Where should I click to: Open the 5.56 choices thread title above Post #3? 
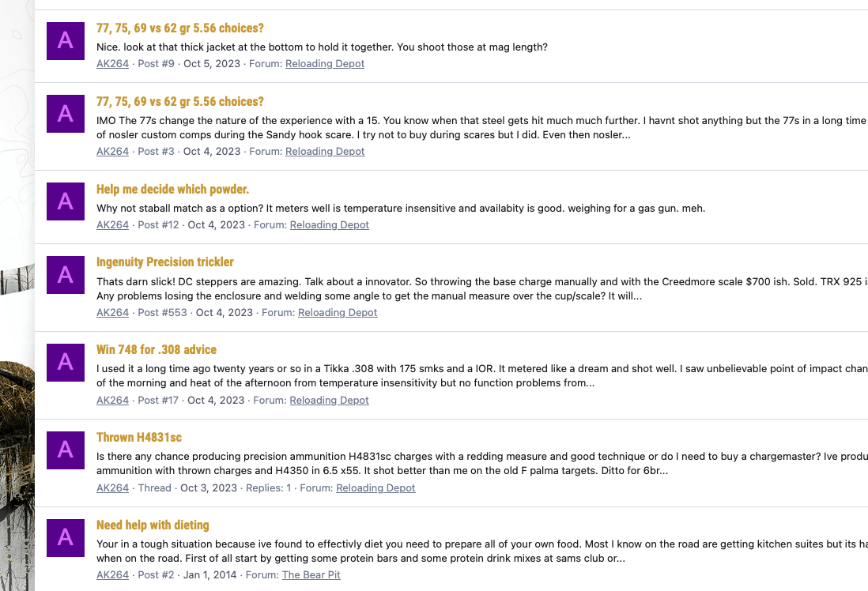(x=180, y=101)
